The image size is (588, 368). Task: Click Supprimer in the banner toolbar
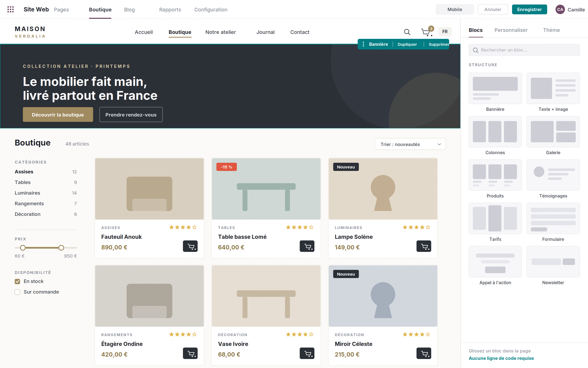point(439,44)
